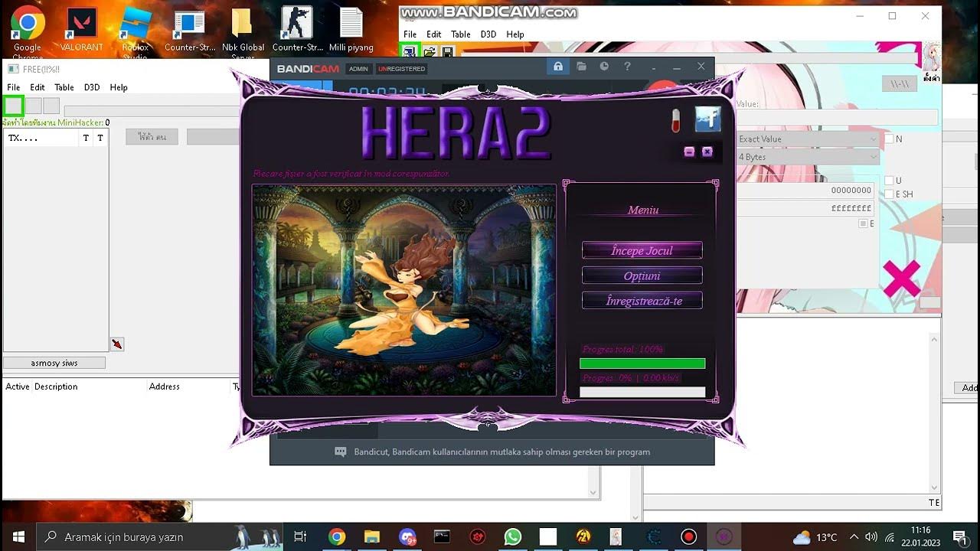Image resolution: width=980 pixels, height=551 pixels.
Task: Open Table menu in right window
Action: point(461,34)
